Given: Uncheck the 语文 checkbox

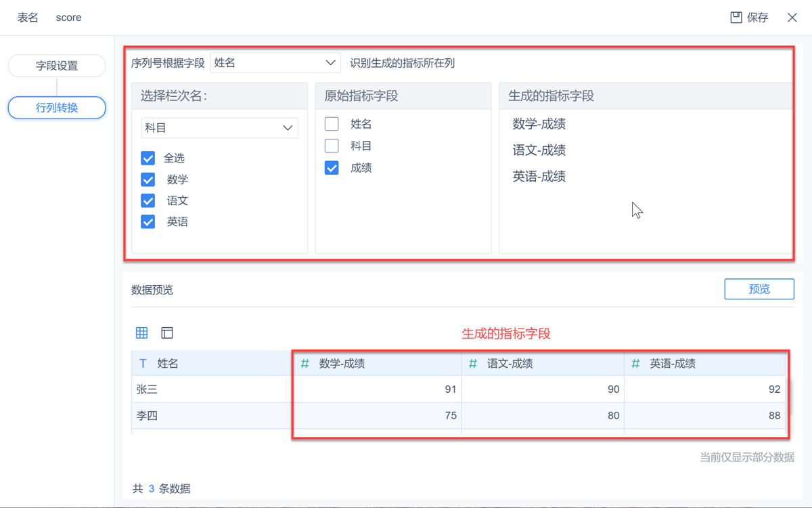Looking at the screenshot, I should pyautogui.click(x=148, y=200).
